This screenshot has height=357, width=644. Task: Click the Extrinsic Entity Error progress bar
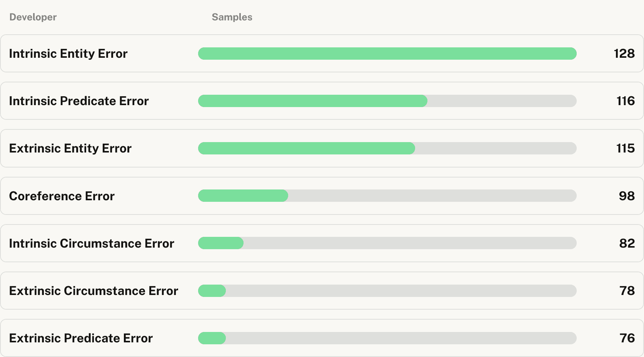[387, 148]
